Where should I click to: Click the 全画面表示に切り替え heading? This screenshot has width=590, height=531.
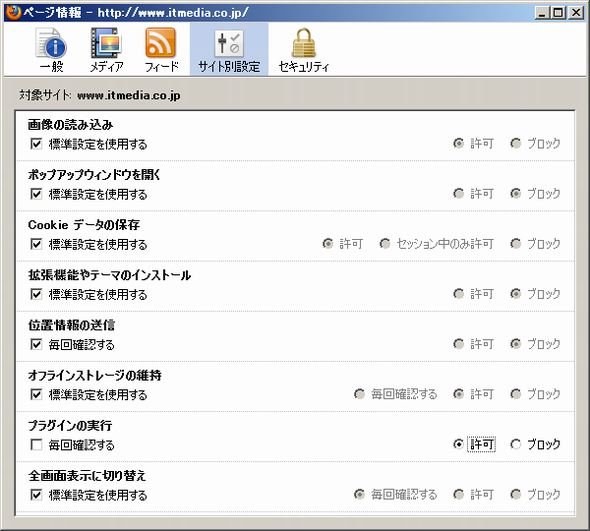(x=87, y=475)
